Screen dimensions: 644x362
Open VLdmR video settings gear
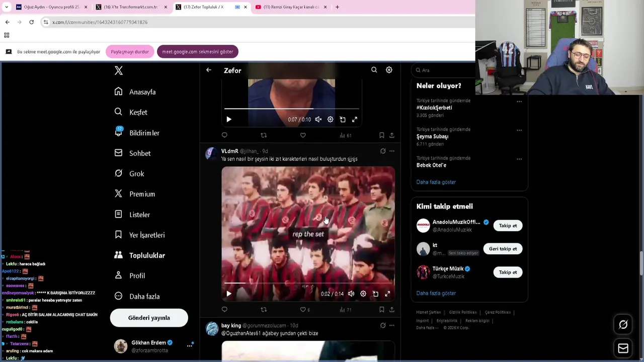[363, 294]
